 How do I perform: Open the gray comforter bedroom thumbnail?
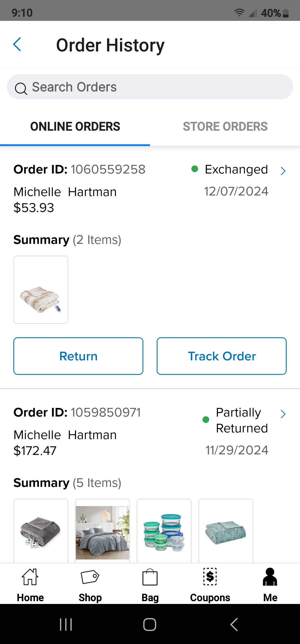102,531
